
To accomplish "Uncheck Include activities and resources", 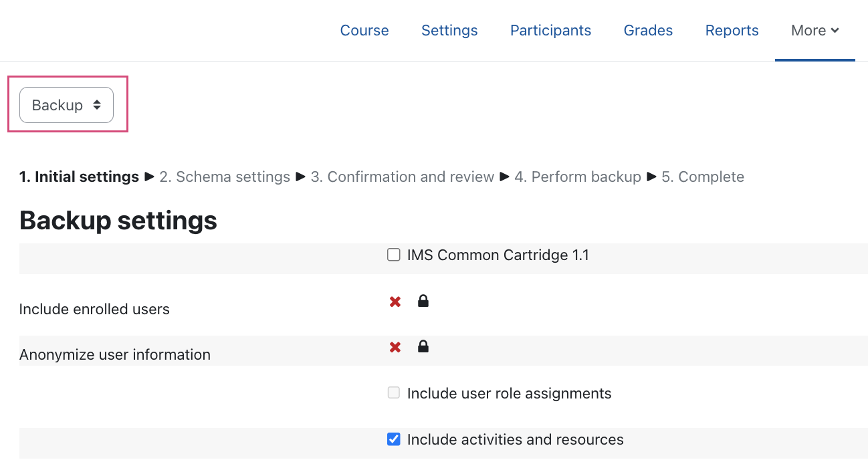I will click(394, 439).
